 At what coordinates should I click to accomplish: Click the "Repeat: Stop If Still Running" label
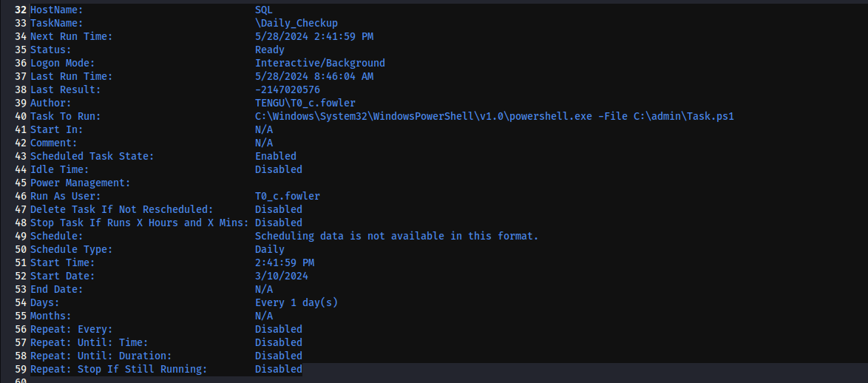click(118, 369)
